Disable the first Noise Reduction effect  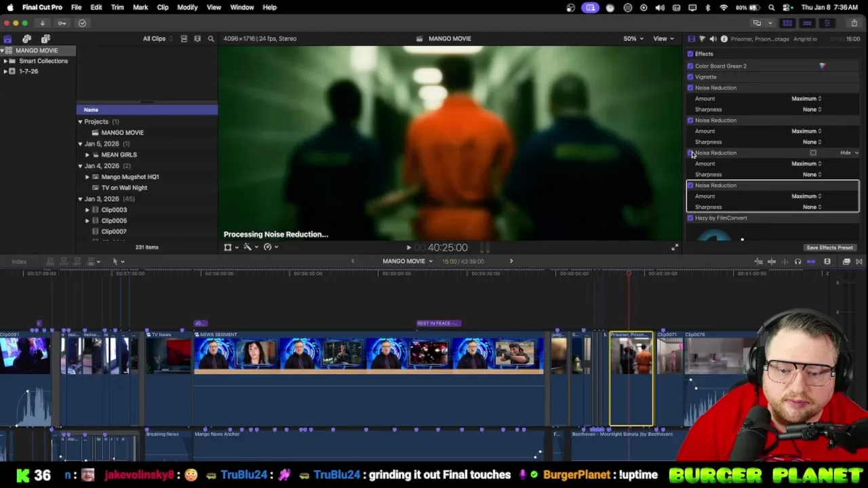coord(690,87)
